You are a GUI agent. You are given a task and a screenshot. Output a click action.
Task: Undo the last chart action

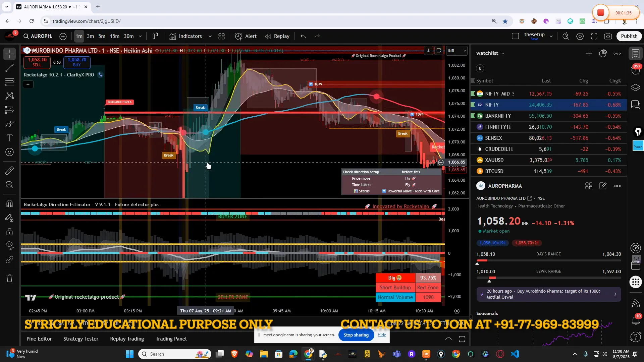pos(303,36)
